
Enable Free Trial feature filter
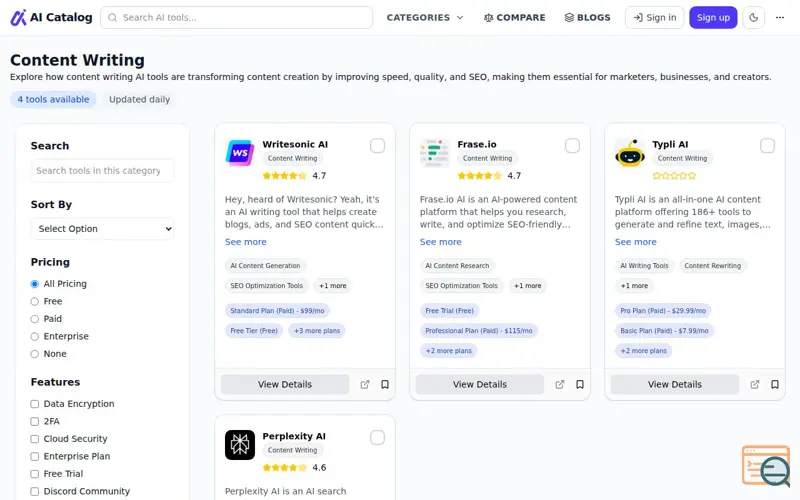pyautogui.click(x=35, y=474)
